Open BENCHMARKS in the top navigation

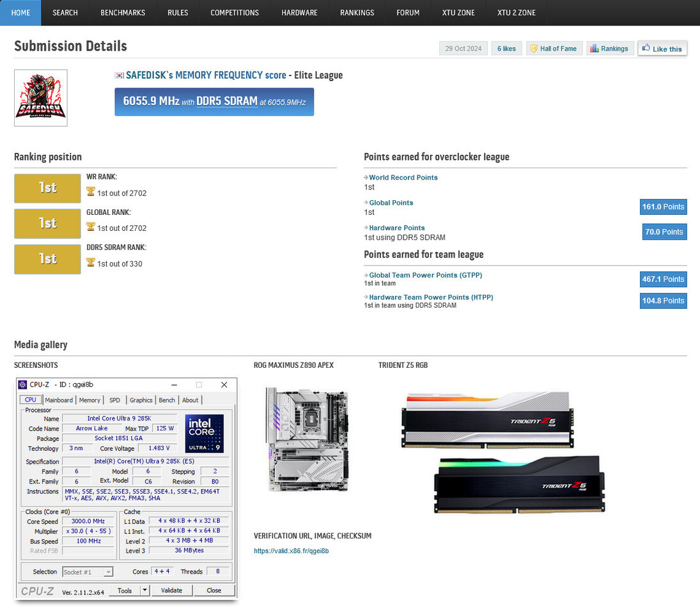click(x=123, y=12)
